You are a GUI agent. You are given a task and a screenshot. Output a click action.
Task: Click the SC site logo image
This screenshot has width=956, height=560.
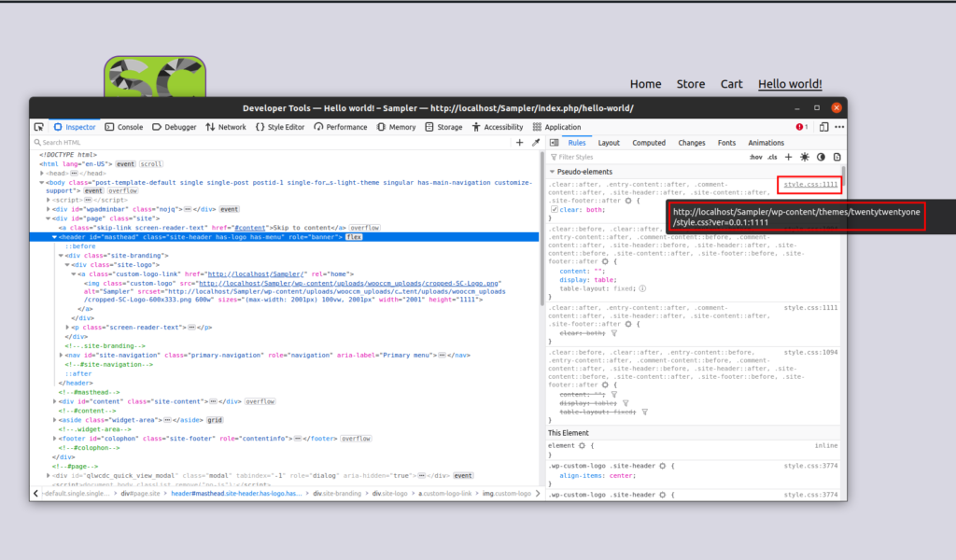155,77
